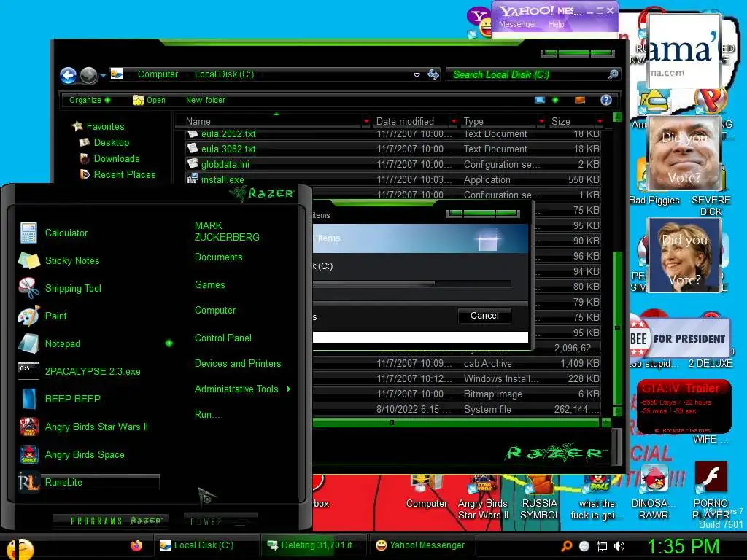Image resolution: width=747 pixels, height=560 pixels.
Task: Open Games from Start menu
Action: click(209, 285)
